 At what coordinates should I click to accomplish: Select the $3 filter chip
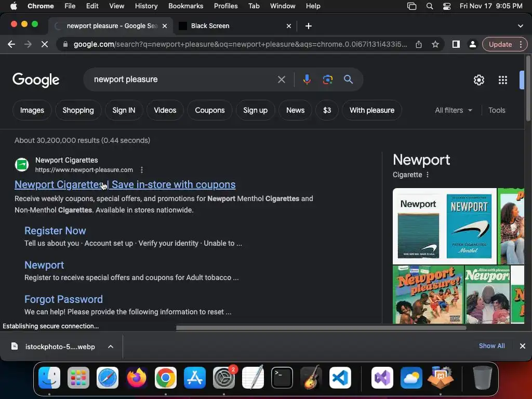pos(327,110)
